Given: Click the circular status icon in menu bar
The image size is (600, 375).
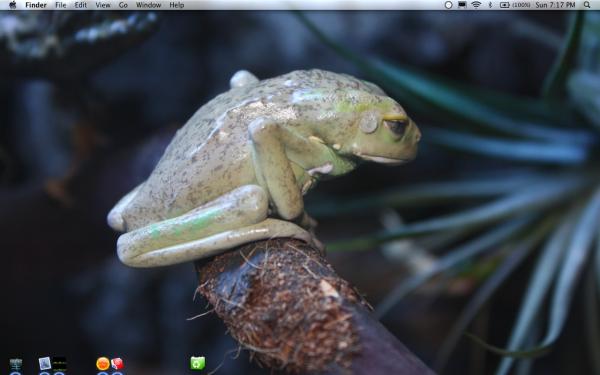Looking at the screenshot, I should tap(448, 5).
